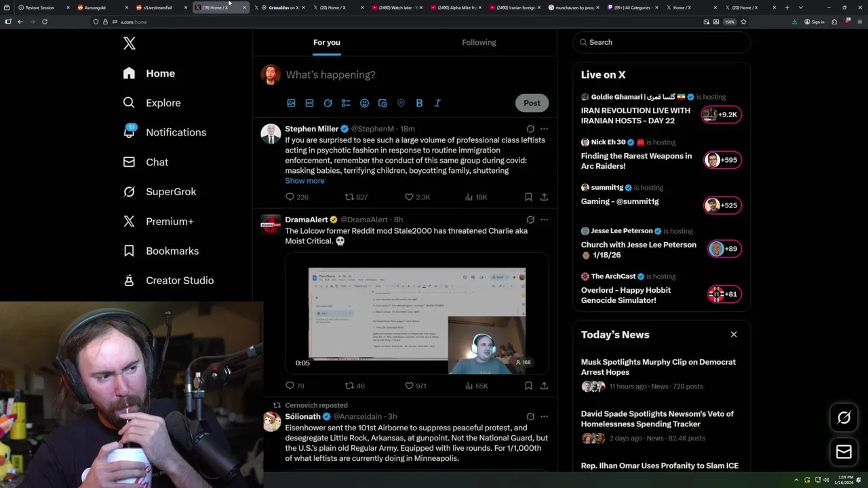Add a poll to the post
Image resolution: width=868 pixels, height=488 pixels.
[x=346, y=103]
